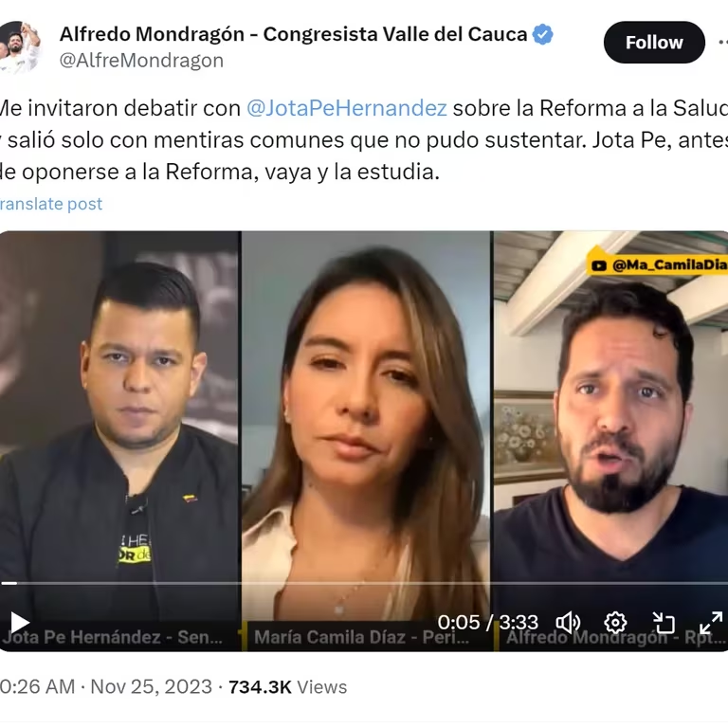The height and width of the screenshot is (728, 728).
Task: Expand video to fullscreen
Action: tap(711, 622)
